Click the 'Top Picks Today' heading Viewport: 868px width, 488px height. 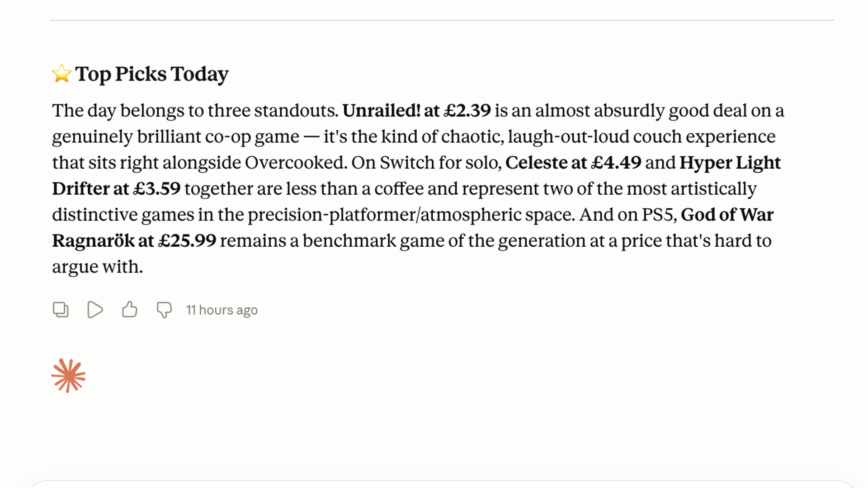click(152, 74)
